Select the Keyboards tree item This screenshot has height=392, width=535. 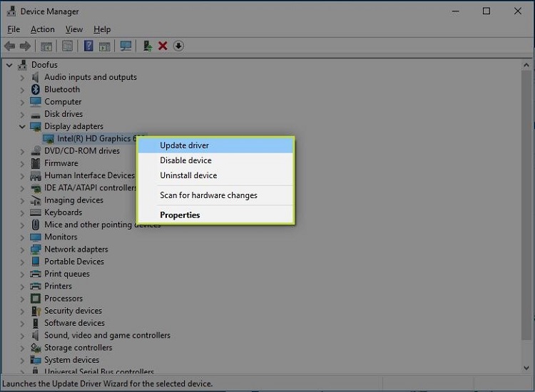click(x=63, y=212)
